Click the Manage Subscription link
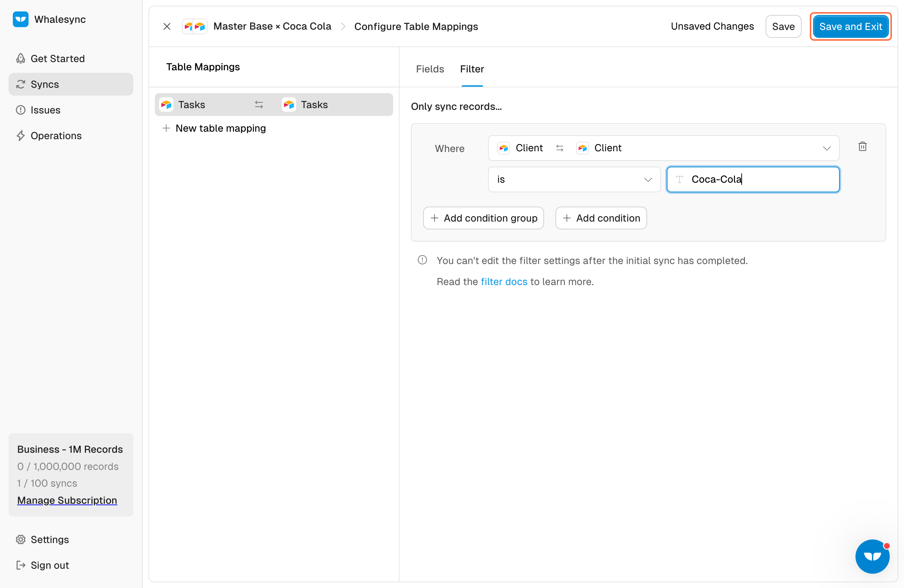The width and height of the screenshot is (904, 588). (67, 500)
